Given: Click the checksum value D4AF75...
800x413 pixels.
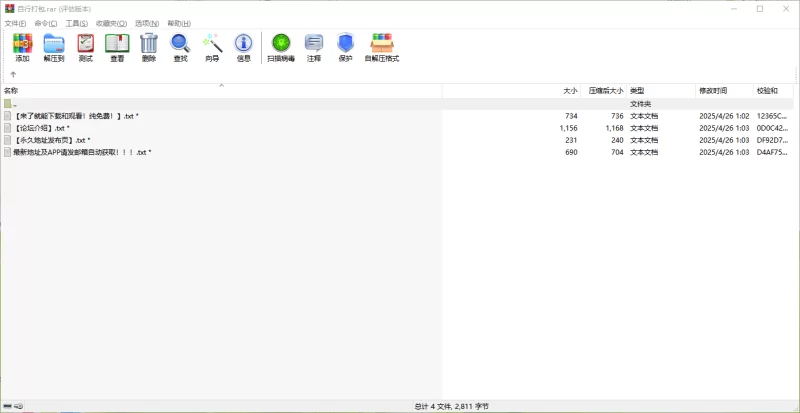Looking at the screenshot, I should 772,152.
